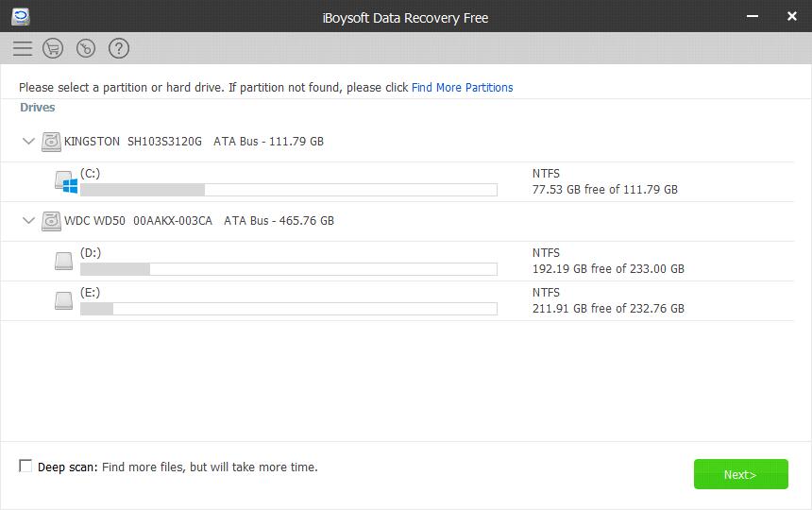The width and height of the screenshot is (812, 510).
Task: Select the C: Windows partition icon
Action: [64, 181]
